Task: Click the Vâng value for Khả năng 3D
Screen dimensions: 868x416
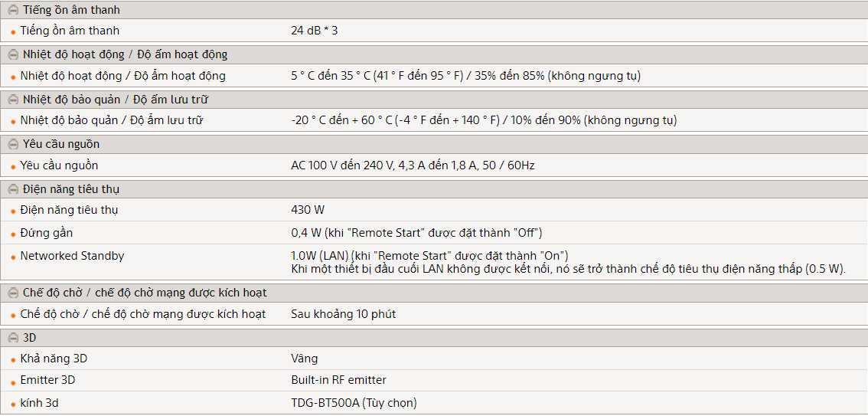Action: click(304, 359)
